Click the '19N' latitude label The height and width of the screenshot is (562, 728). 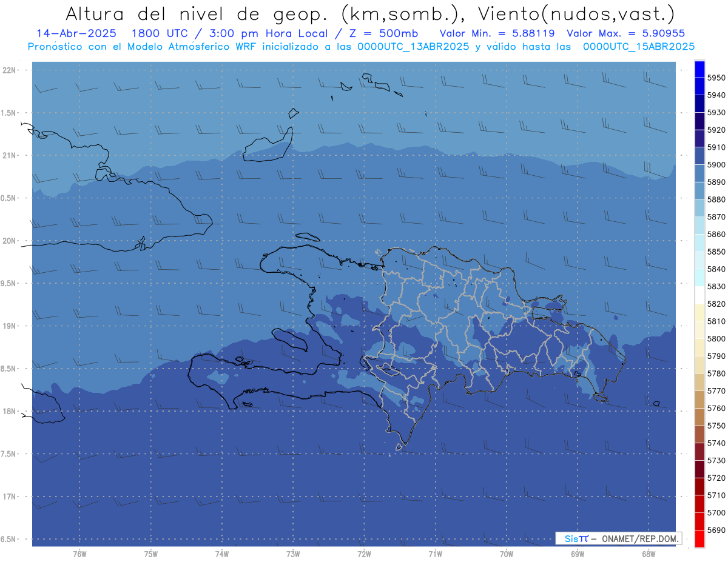click(10, 326)
